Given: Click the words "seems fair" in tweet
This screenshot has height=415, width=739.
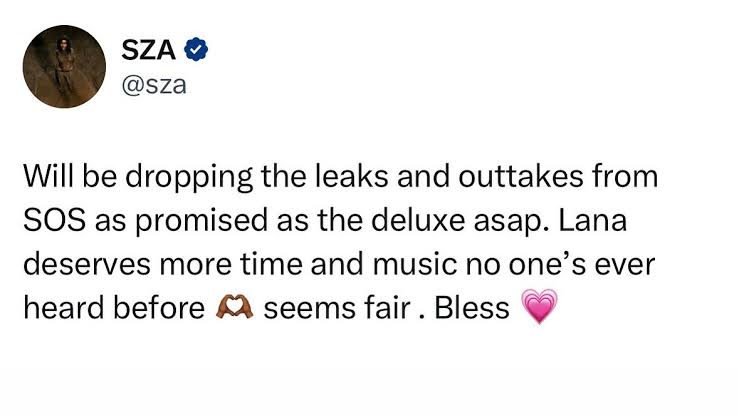Looking at the screenshot, I should coord(337,308).
